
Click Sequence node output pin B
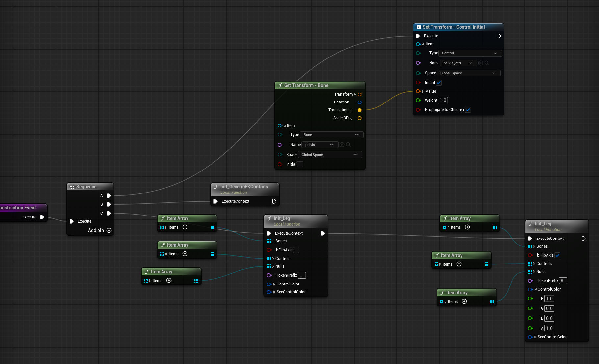click(x=109, y=204)
